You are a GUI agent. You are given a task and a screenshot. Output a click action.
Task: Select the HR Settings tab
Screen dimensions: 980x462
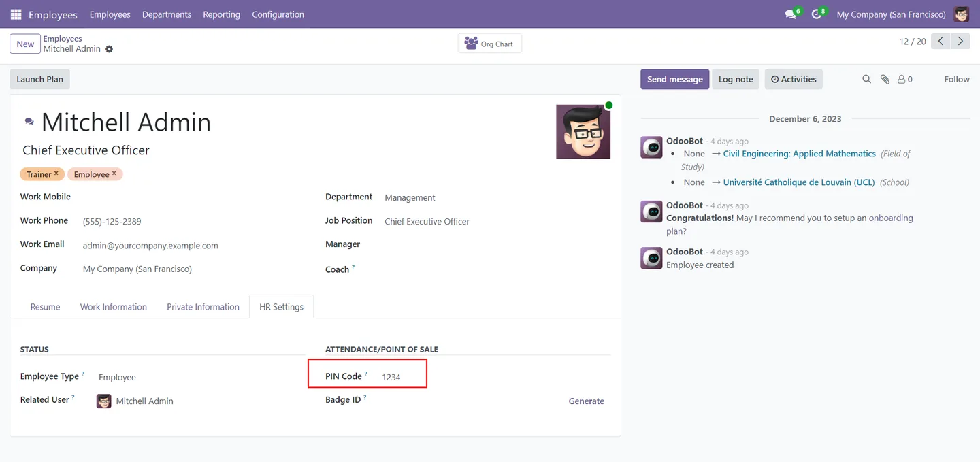281,307
